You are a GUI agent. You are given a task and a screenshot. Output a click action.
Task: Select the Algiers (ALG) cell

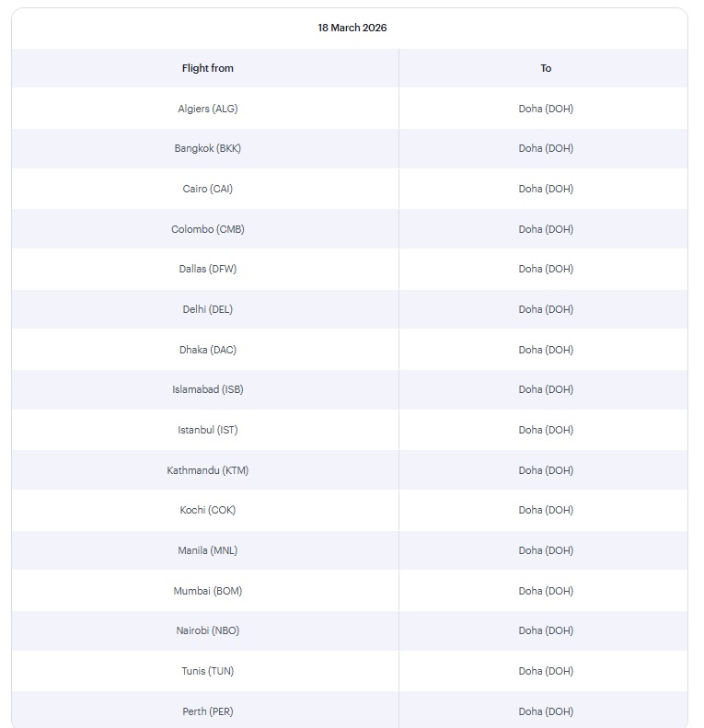207,109
